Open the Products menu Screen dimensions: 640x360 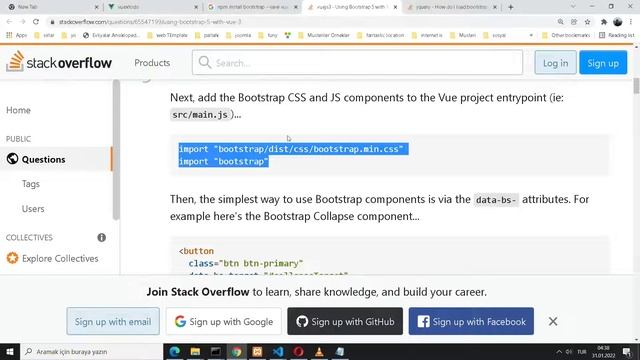pyautogui.click(x=152, y=63)
